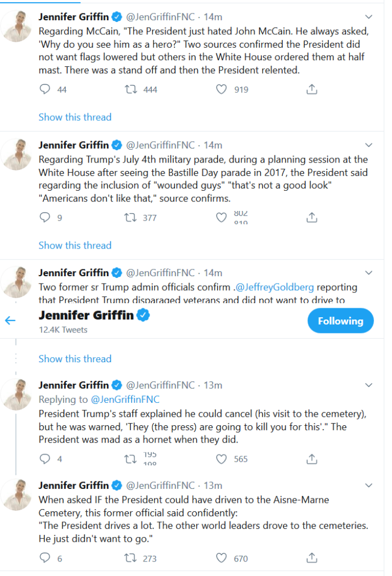Go back using the left arrow
Screen dimensions: 392x576
tap(10, 321)
